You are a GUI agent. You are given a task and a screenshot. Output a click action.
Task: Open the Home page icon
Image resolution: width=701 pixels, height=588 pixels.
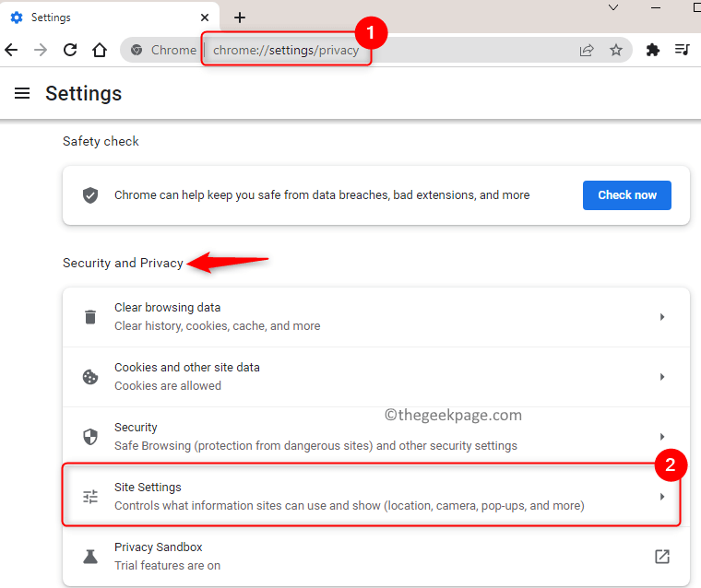(x=100, y=50)
